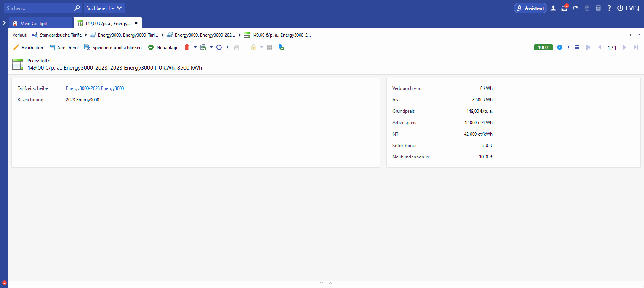This screenshot has height=288, width=644.
Task: Click the bookmark-add icon in toolbar
Action: (281, 47)
